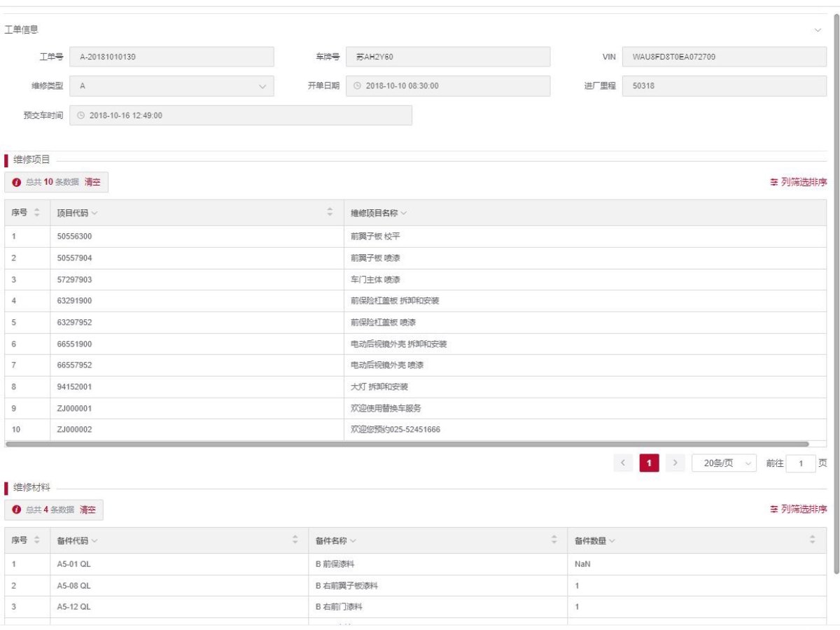Click 清空 in the 维修项目 section

92,182
